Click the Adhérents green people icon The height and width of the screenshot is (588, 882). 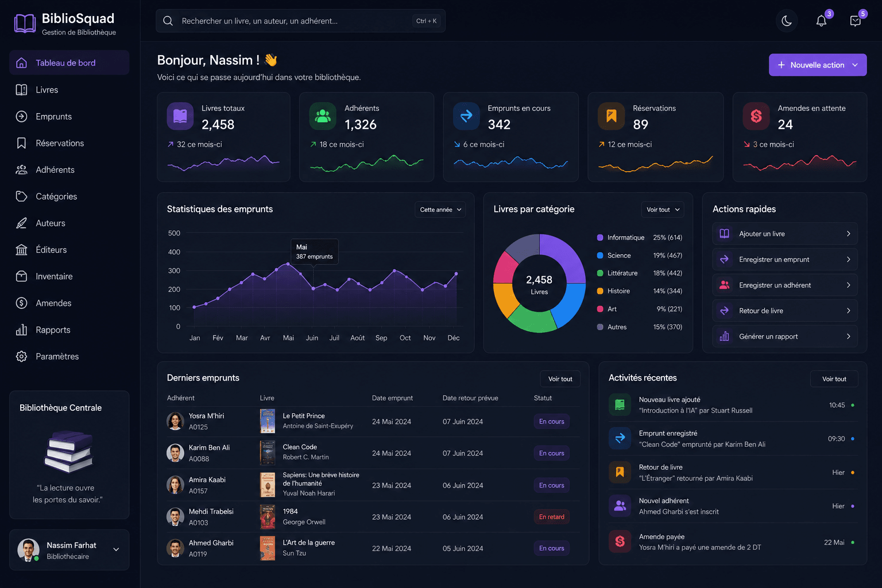click(x=323, y=117)
